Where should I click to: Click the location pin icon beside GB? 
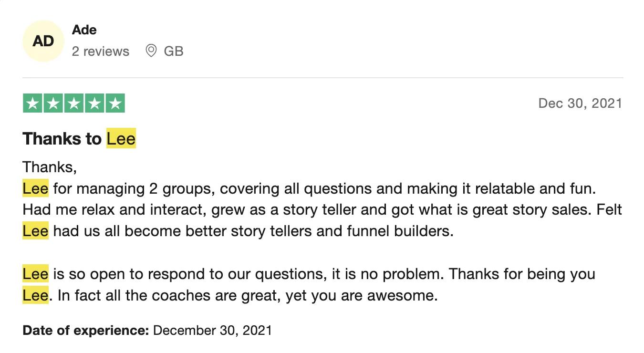(x=151, y=51)
